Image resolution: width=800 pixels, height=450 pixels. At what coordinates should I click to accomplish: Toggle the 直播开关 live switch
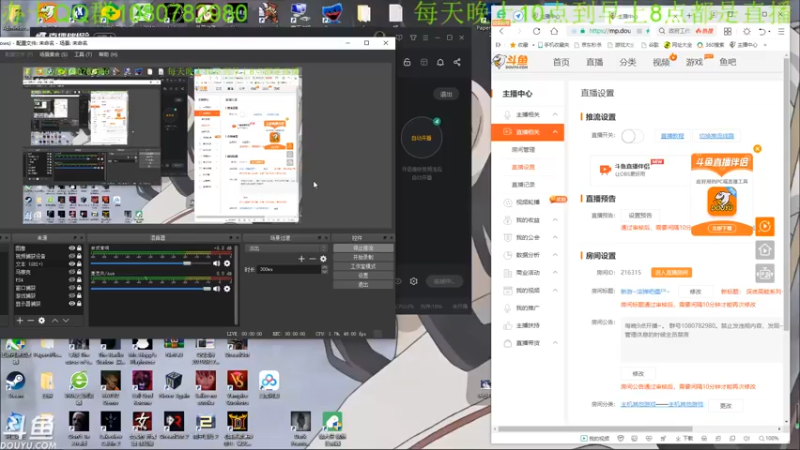click(632, 136)
